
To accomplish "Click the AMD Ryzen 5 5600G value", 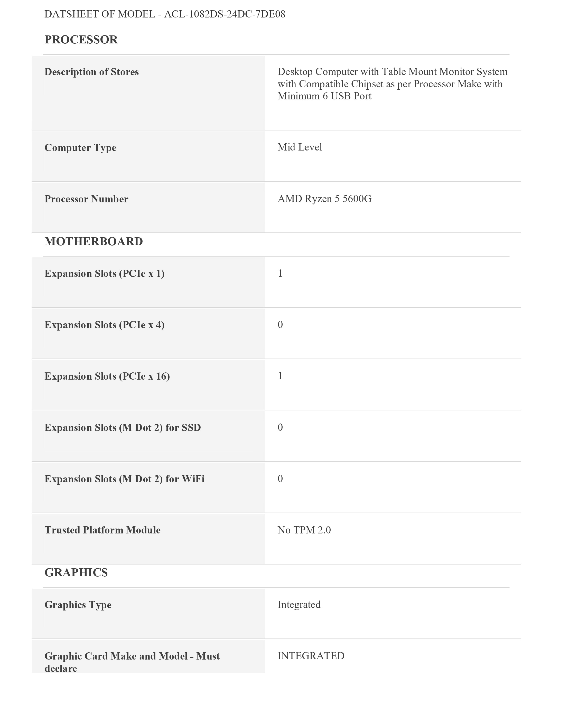I will point(324,199).
